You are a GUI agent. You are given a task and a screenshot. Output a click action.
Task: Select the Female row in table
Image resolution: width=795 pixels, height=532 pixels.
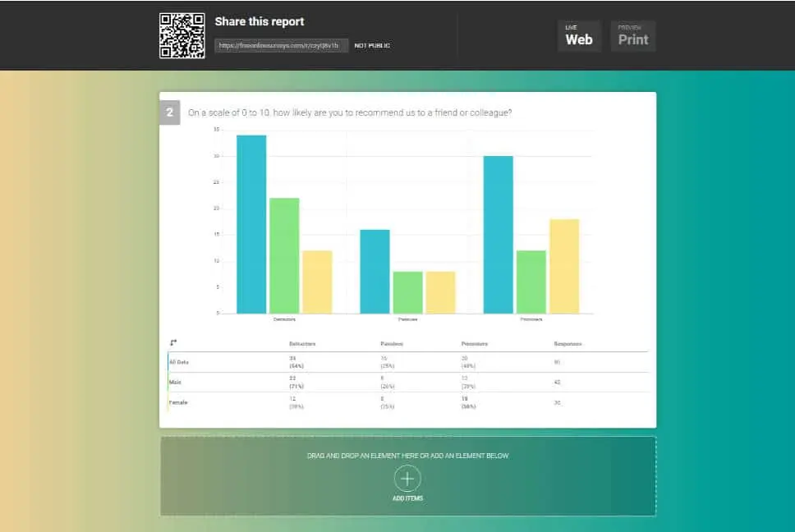pos(178,402)
